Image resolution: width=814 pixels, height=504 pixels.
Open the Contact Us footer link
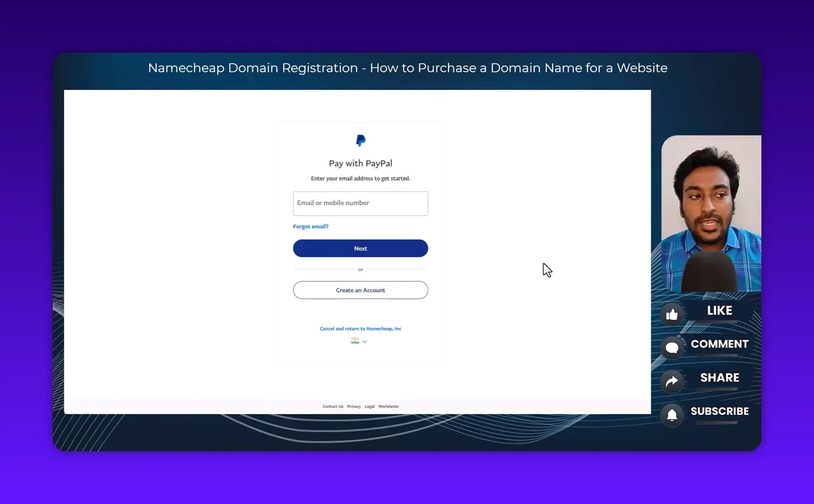(x=333, y=406)
